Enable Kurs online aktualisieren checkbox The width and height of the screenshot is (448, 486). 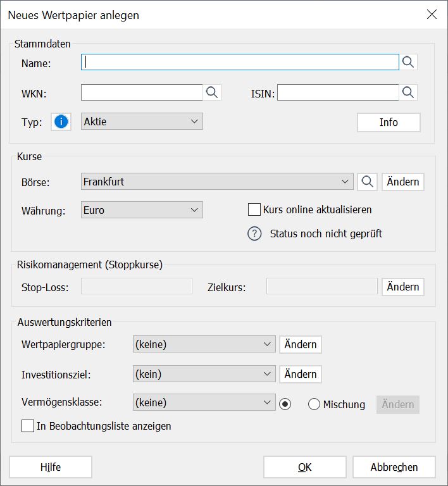click(x=255, y=209)
